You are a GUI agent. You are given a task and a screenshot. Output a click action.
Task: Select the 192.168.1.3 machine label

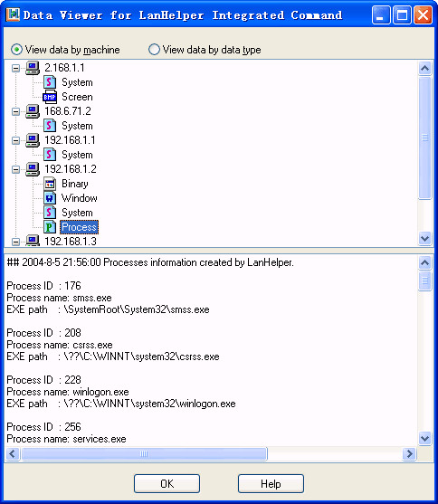tap(70, 242)
